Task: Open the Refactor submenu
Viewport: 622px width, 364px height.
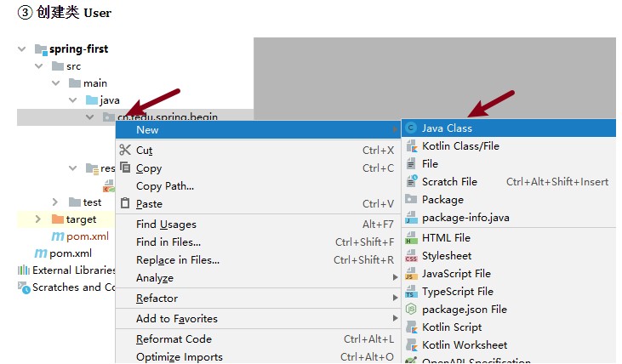Action: tap(258, 299)
